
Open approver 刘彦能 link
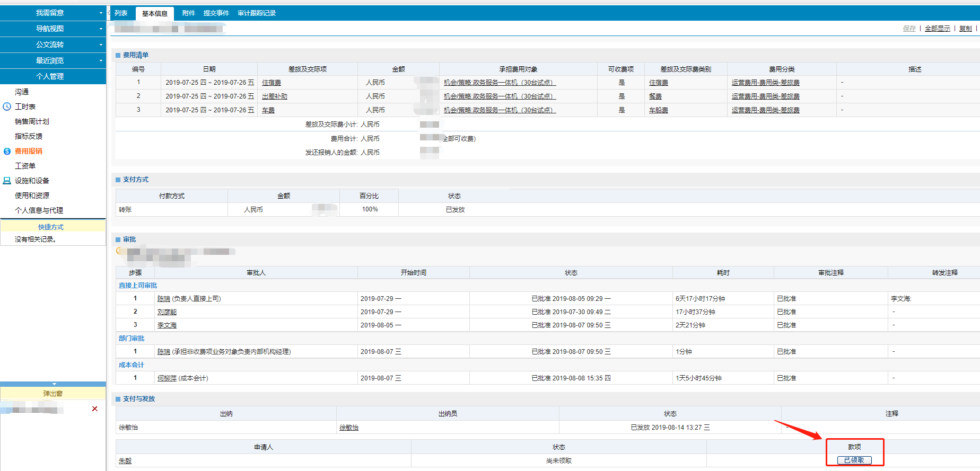coord(167,312)
